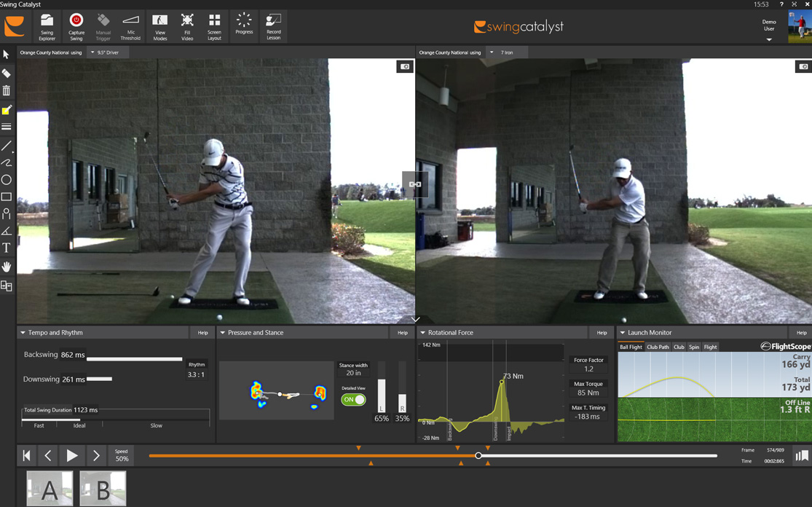Image resolution: width=812 pixels, height=507 pixels.
Task: Toggle the Manual Trigger mode
Action: pyautogui.click(x=103, y=26)
